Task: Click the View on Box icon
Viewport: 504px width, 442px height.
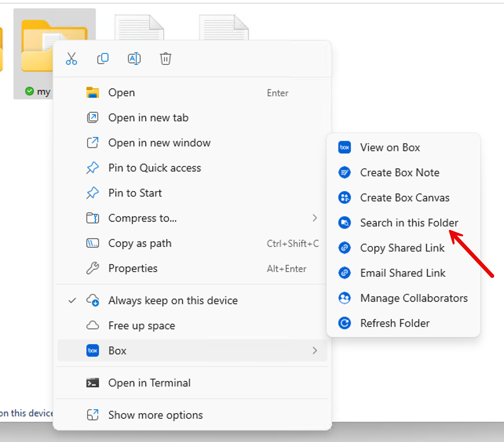Action: pyautogui.click(x=344, y=147)
